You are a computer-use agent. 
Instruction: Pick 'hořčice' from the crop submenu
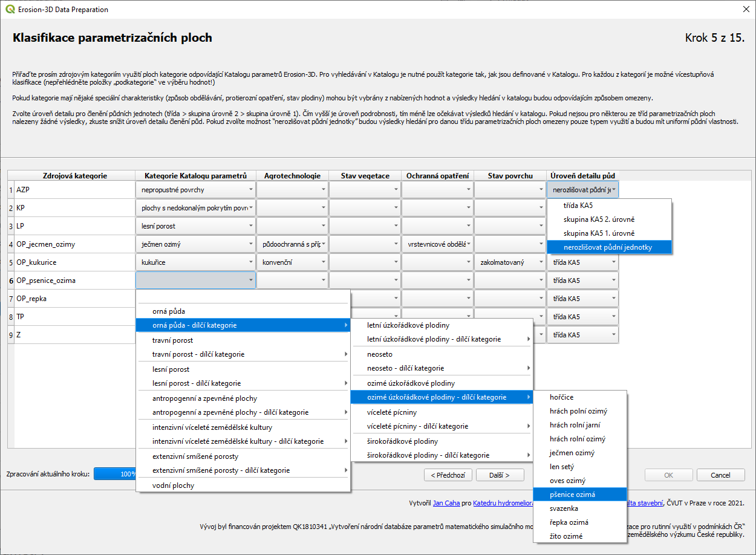point(581,397)
